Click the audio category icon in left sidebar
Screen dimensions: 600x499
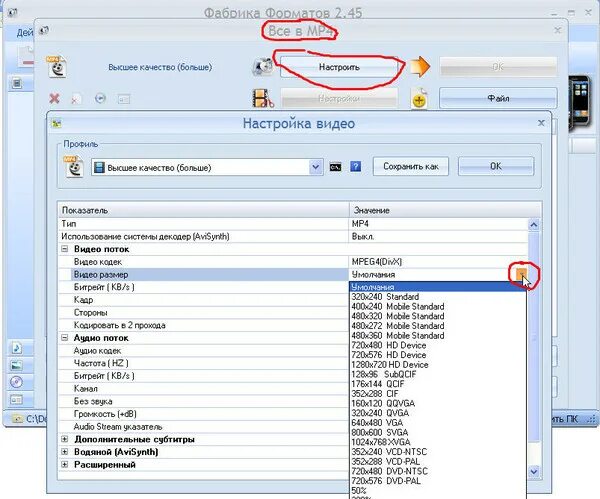[16, 348]
